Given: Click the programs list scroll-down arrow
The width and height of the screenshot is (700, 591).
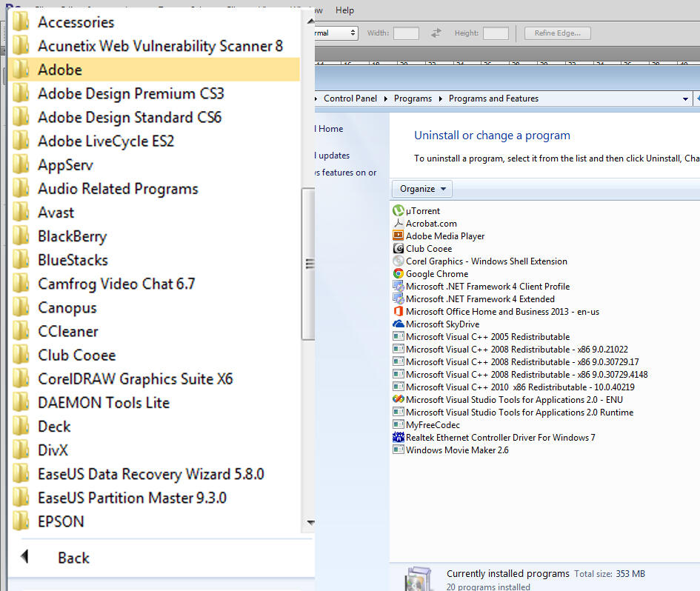Looking at the screenshot, I should (x=310, y=522).
